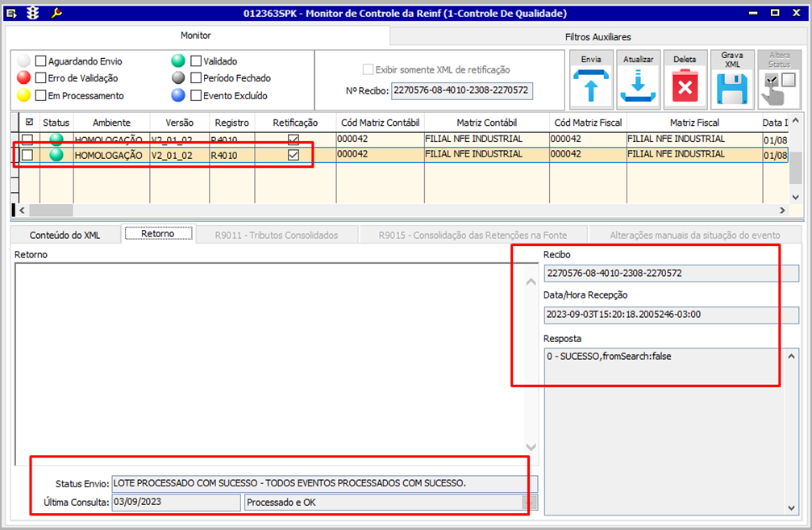Click '0 - SUCESSO,fromSearch:false' response text
This screenshot has width=812, height=530.
point(609,357)
